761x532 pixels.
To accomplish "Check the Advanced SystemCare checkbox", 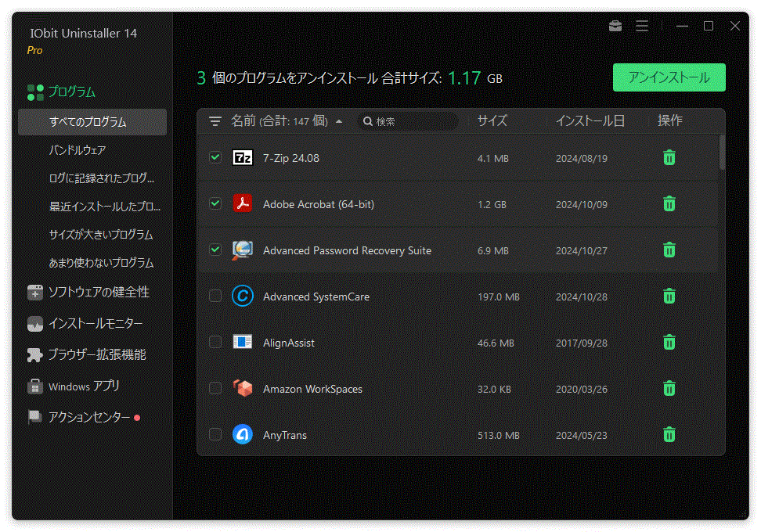I will [x=215, y=296].
